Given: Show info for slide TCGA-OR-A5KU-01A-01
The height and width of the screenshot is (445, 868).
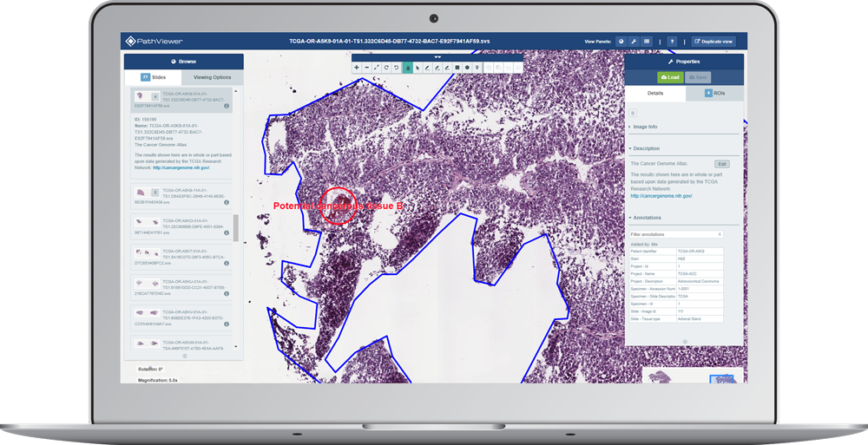Looking at the screenshot, I should pyautogui.click(x=227, y=294).
